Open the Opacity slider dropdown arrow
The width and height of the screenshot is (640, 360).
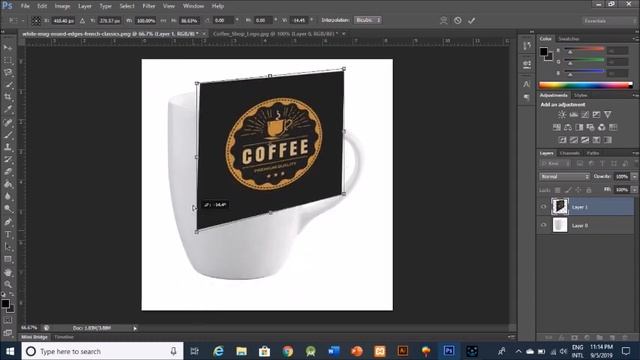634,176
